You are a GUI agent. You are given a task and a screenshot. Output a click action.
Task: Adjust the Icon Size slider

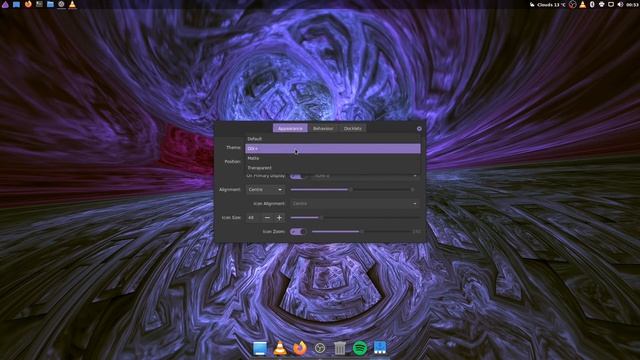click(355, 218)
